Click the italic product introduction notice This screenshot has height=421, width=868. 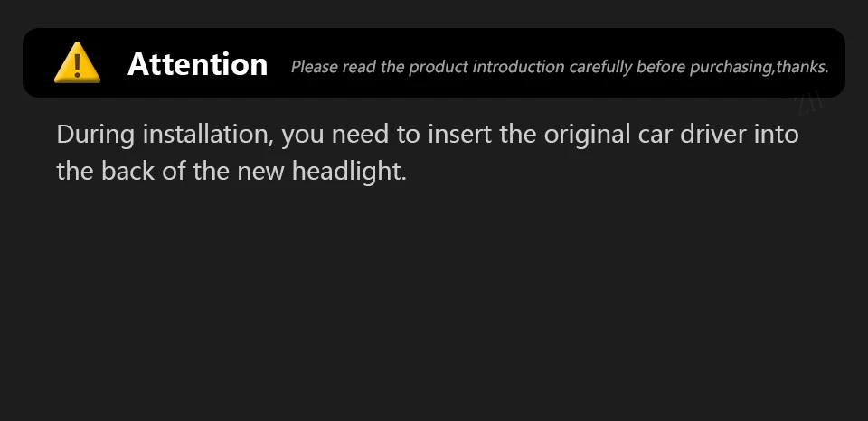click(x=560, y=67)
